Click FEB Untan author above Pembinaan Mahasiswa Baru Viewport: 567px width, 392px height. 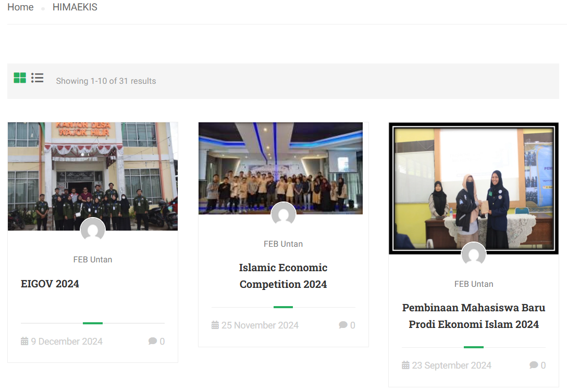pos(474,284)
